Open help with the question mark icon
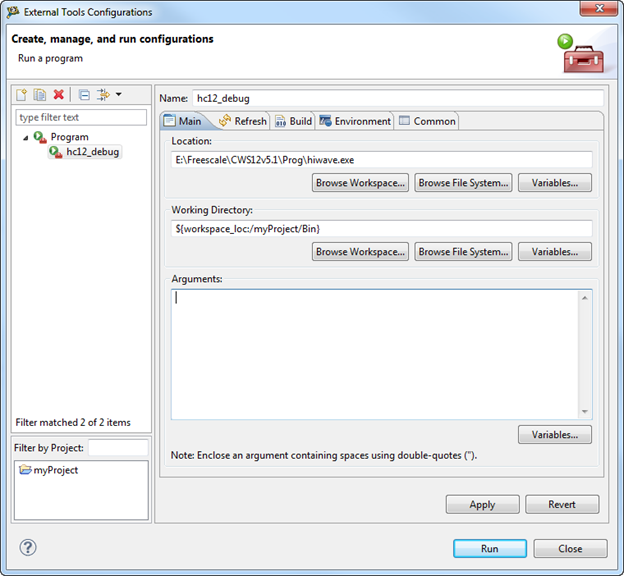Viewport: 624px width, 576px height. coord(28,547)
